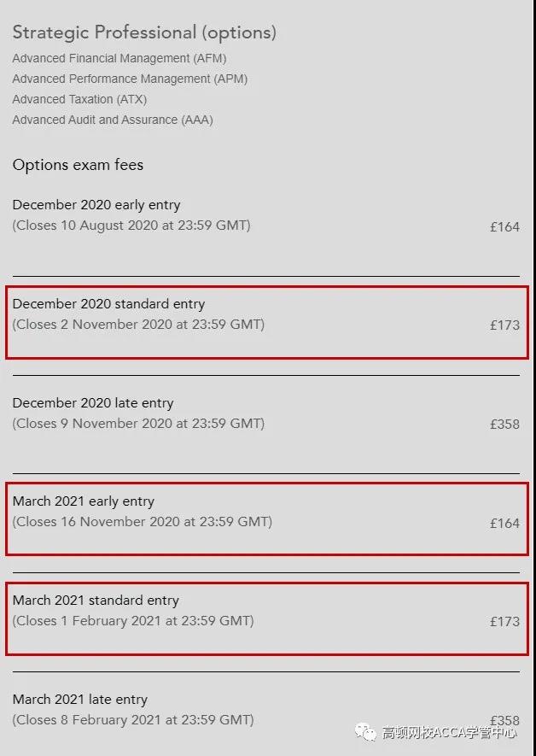Select Advanced Performance Management (APM)
This screenshot has height=756, width=536.
click(130, 79)
